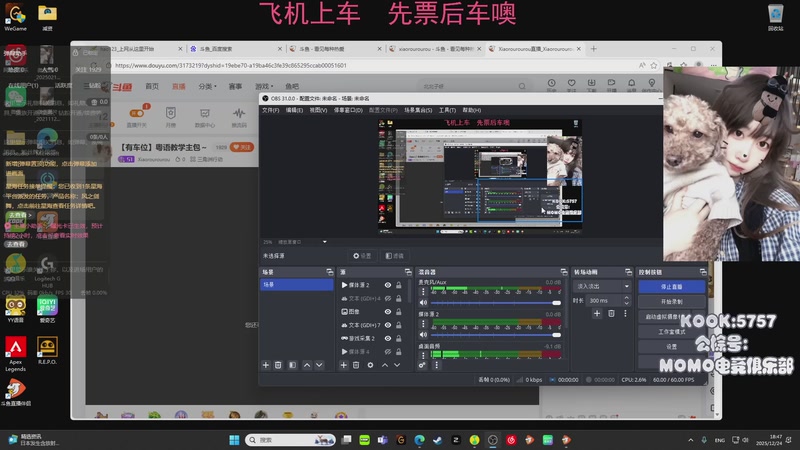Expand 分类 menu on Douyu page
The width and height of the screenshot is (800, 450).
(x=207, y=86)
